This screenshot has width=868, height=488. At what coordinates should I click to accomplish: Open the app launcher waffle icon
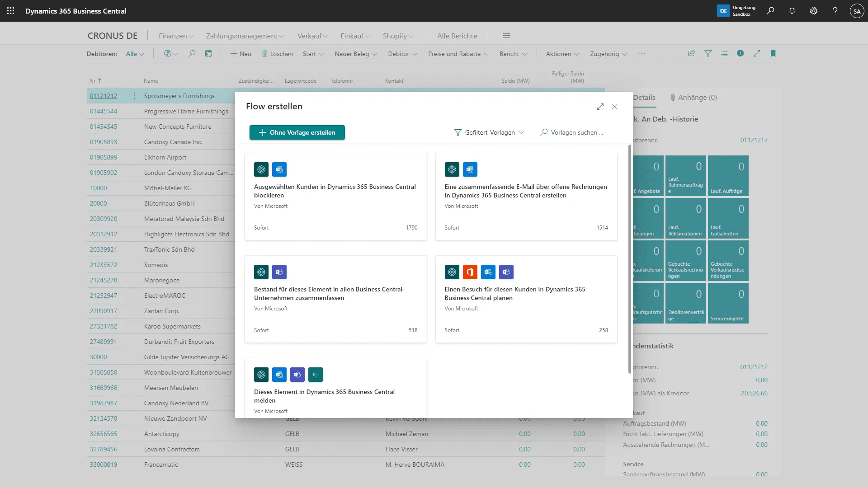[11, 11]
